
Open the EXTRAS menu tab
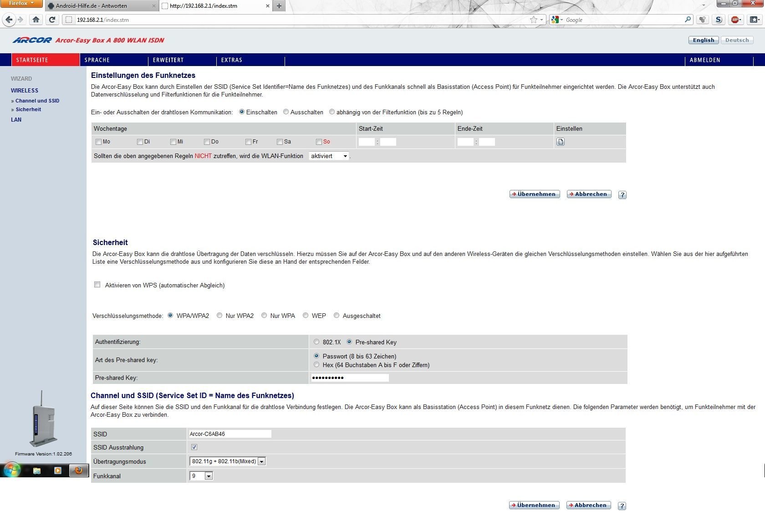point(250,60)
